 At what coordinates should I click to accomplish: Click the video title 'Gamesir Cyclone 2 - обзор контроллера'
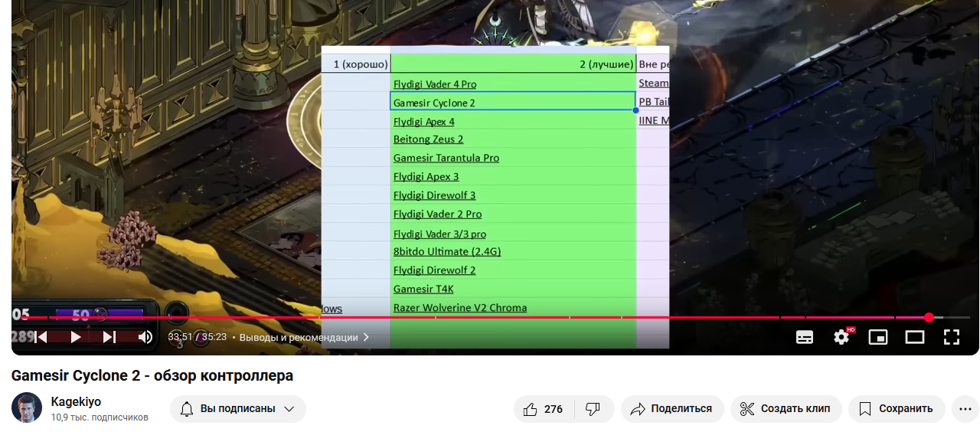tap(152, 376)
